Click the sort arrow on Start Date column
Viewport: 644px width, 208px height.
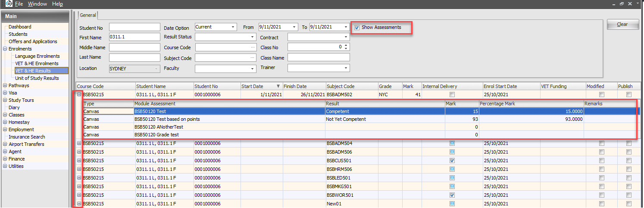pyautogui.click(x=278, y=86)
